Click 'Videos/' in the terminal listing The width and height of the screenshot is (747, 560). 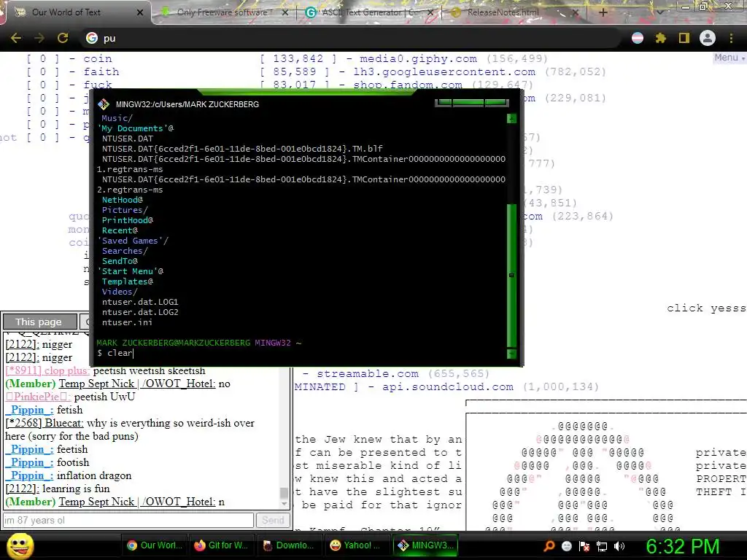[120, 292]
